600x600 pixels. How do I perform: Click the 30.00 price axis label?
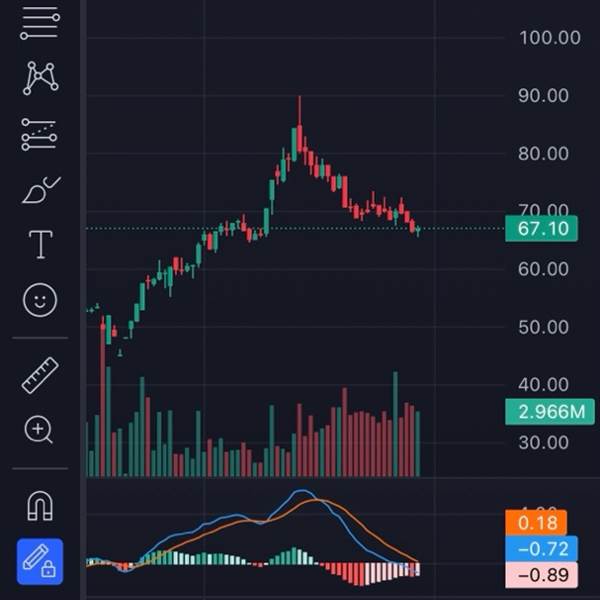coord(543,443)
